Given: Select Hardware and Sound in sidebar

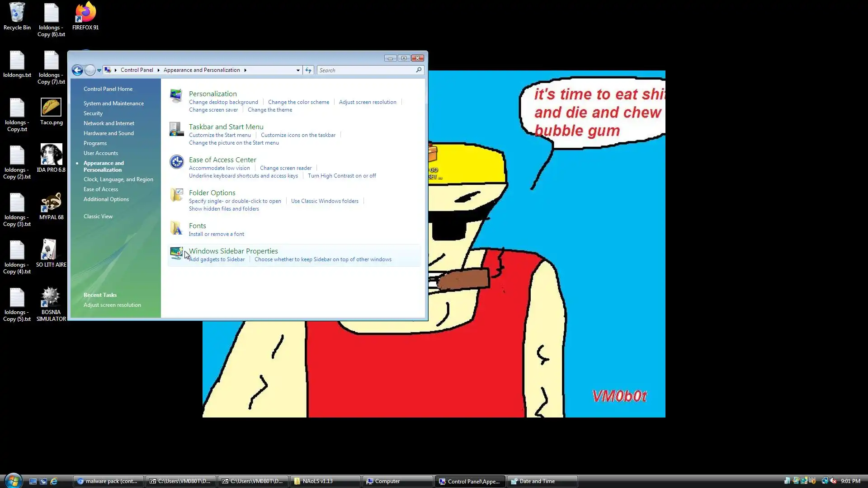Looking at the screenshot, I should coord(108,133).
